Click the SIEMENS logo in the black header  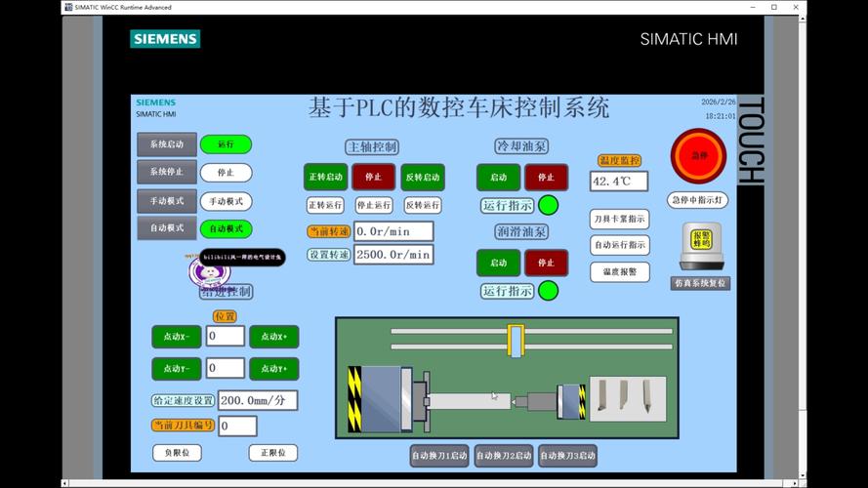click(165, 39)
